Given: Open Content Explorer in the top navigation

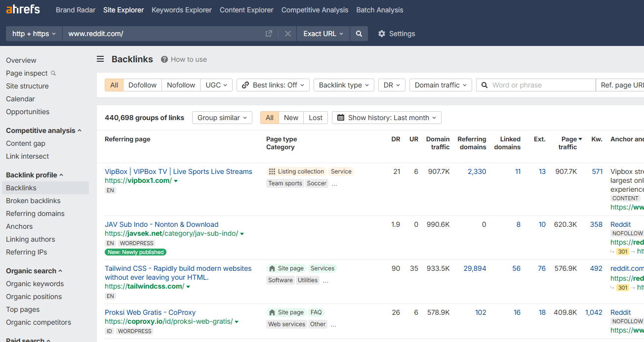Looking at the screenshot, I should (x=246, y=10).
